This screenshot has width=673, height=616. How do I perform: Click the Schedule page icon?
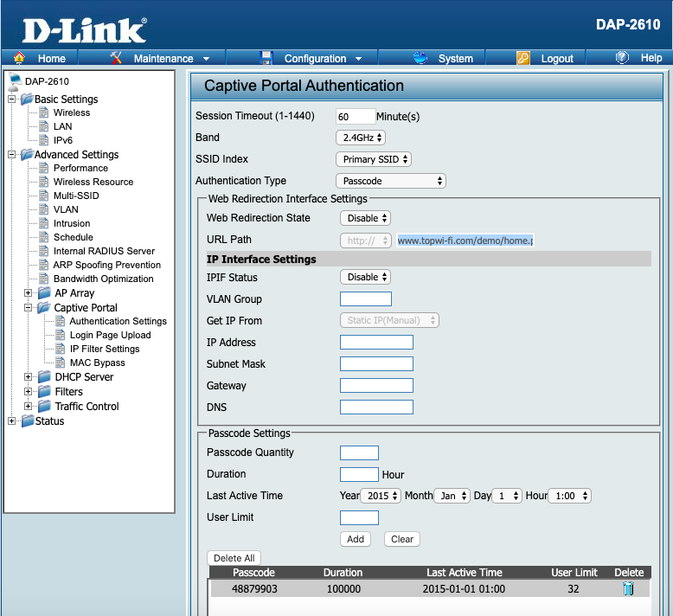click(x=44, y=237)
